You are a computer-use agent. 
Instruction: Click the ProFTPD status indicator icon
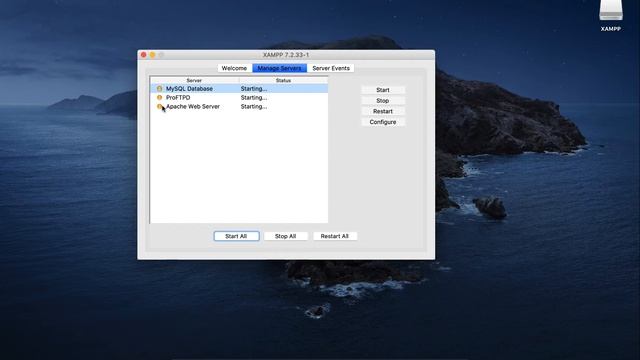pos(160,98)
